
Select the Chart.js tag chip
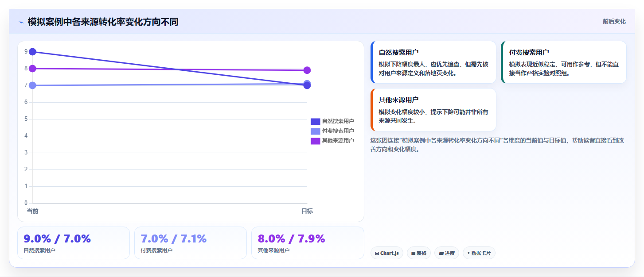(386, 253)
